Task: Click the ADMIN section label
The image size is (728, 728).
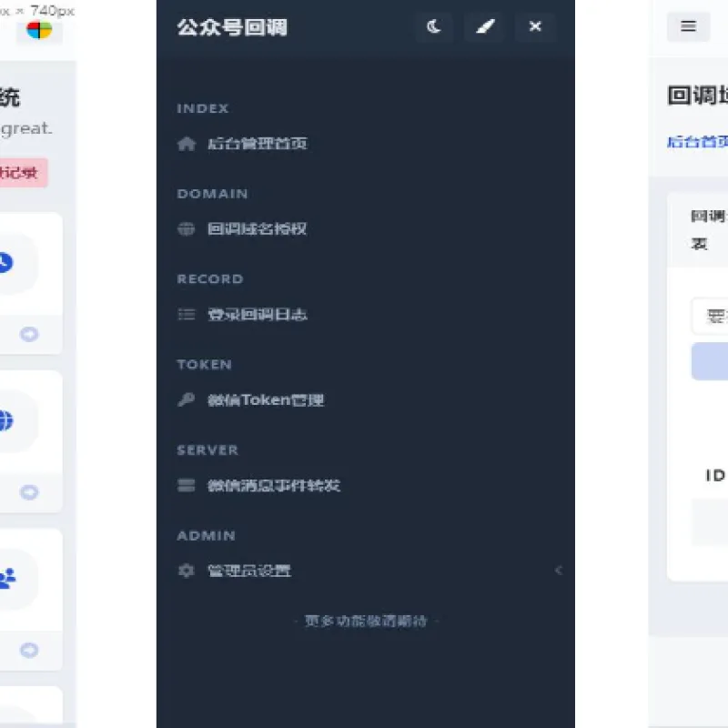Action: pos(207,535)
